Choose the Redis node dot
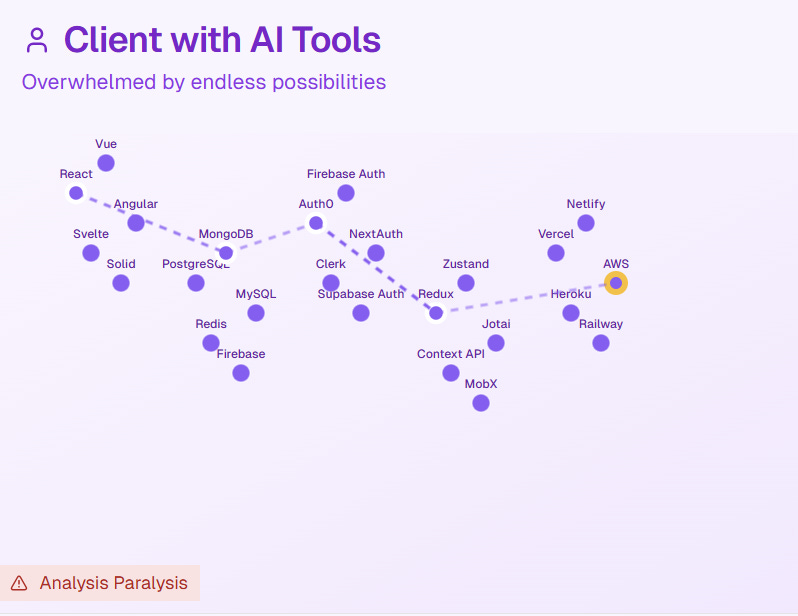 [211, 343]
